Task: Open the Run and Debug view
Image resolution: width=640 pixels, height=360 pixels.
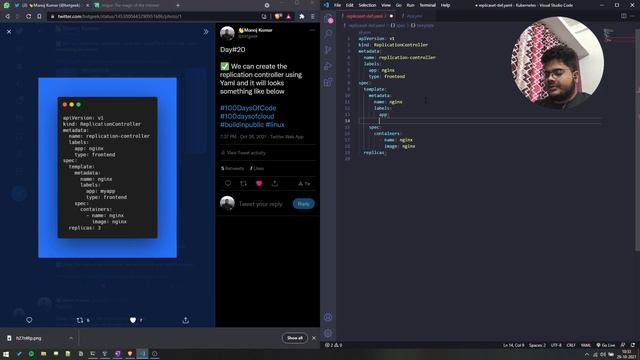Action: 328,66
